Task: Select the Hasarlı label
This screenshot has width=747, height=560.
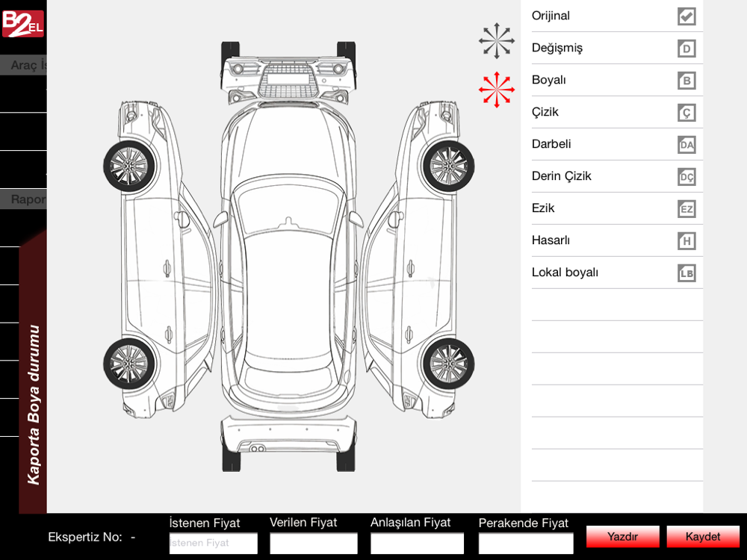Action: 551,240
